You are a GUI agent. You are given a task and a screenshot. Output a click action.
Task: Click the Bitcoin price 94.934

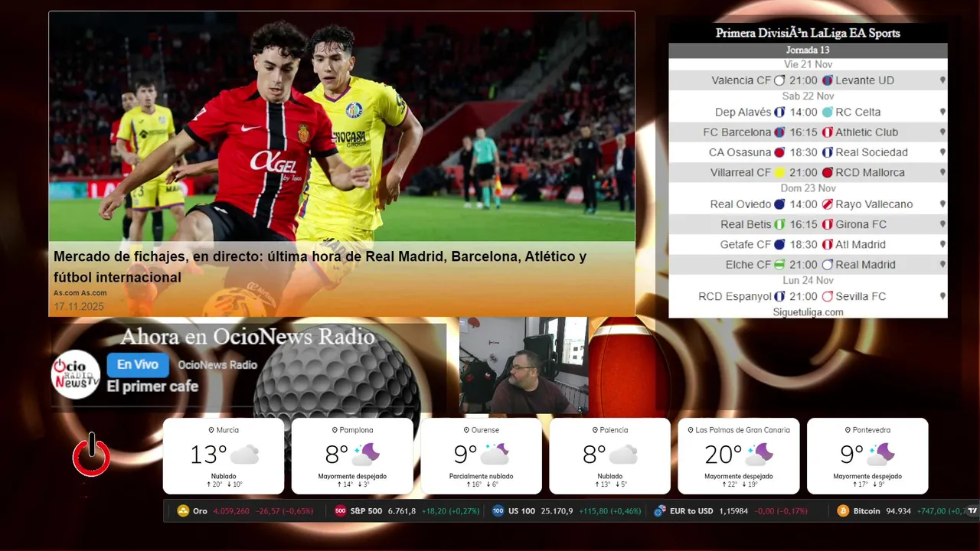pyautogui.click(x=898, y=511)
